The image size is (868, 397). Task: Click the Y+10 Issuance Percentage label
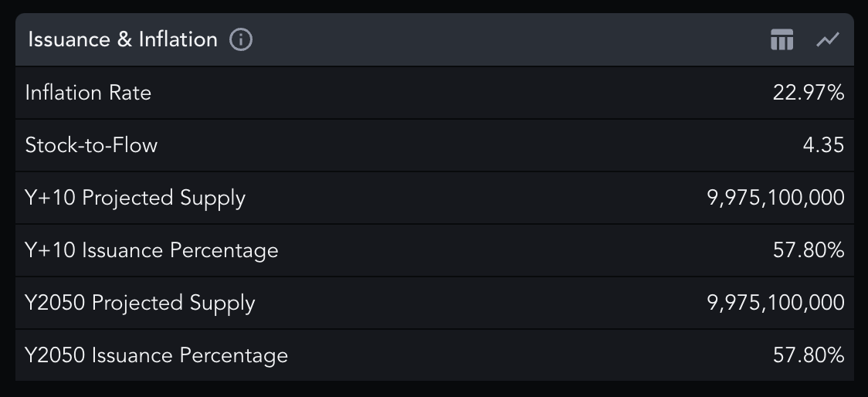(x=151, y=250)
